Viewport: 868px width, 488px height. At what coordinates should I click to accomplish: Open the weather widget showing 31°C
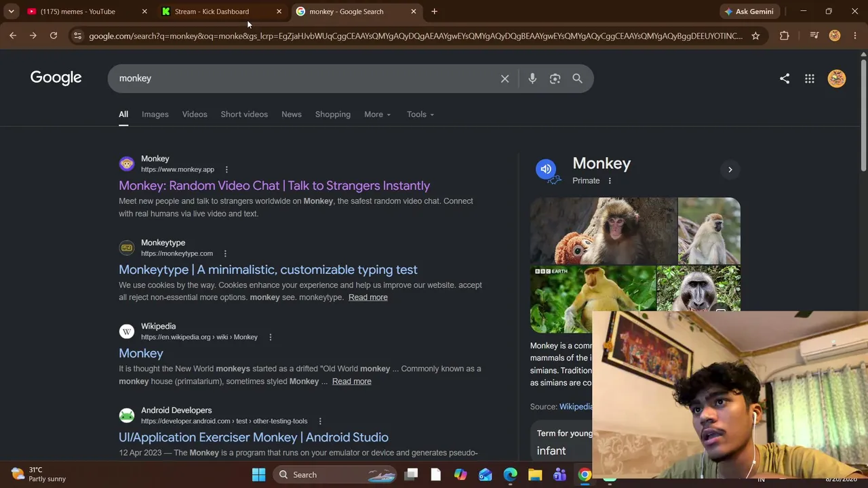click(x=39, y=474)
